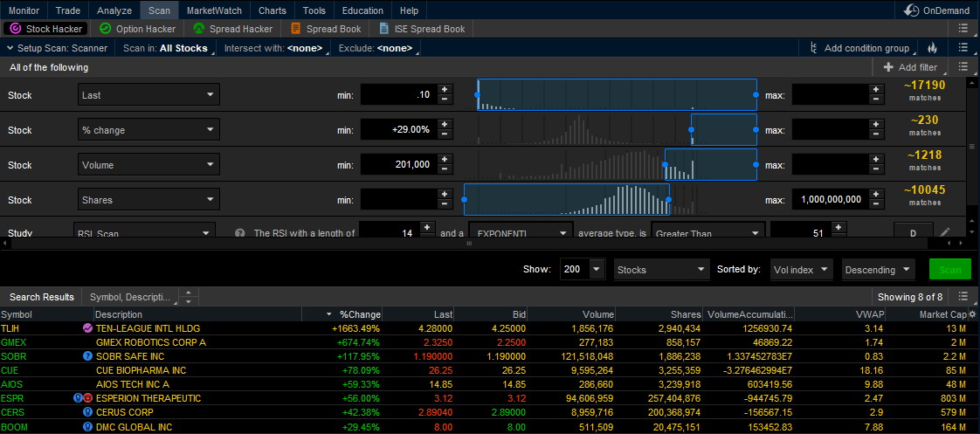
Task: Click the minus icon for Shares max
Action: 876,203
